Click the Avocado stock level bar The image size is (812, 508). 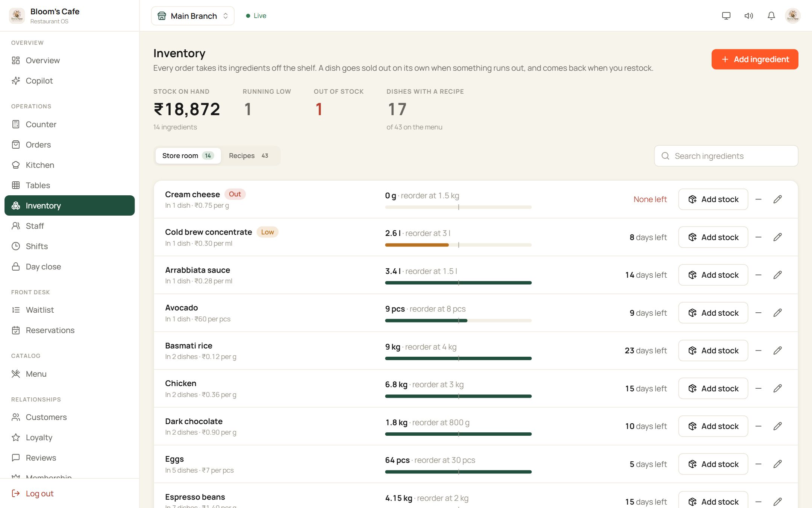pyautogui.click(x=458, y=321)
